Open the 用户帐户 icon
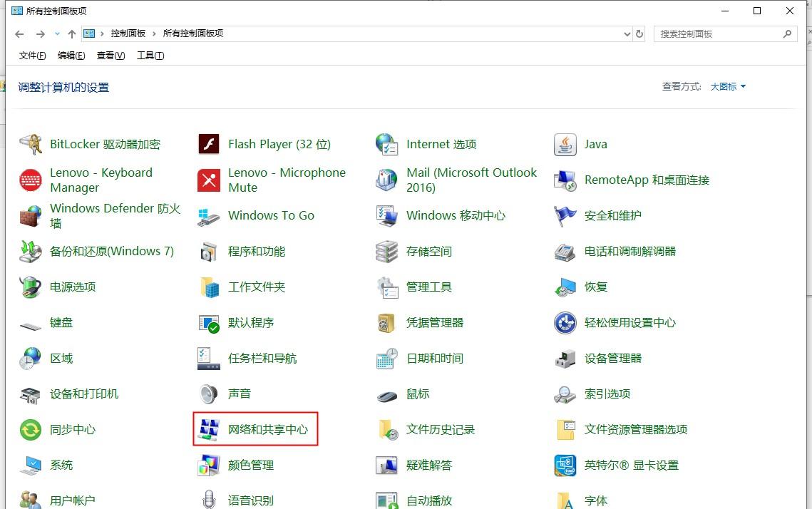The width and height of the screenshot is (812, 509). tap(31, 499)
